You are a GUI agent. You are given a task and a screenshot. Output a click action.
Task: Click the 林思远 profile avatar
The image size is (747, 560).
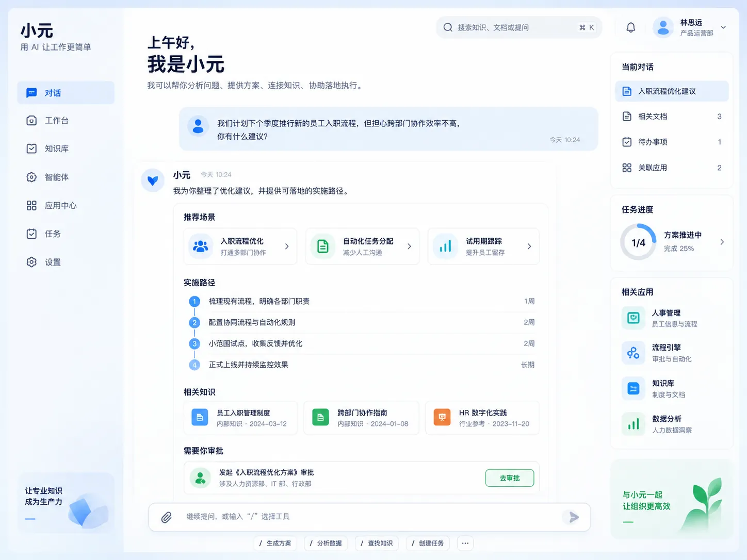click(663, 27)
